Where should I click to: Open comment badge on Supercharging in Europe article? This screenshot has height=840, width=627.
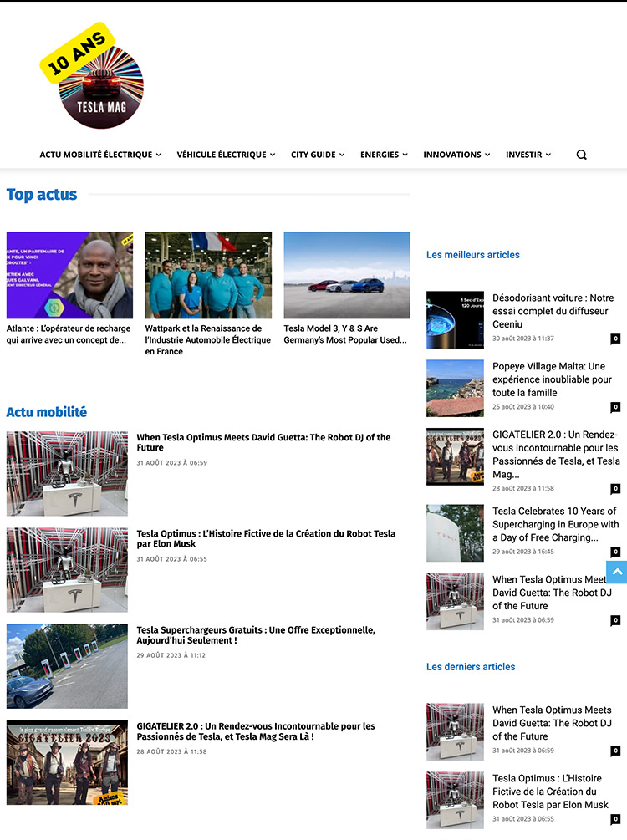point(616,552)
